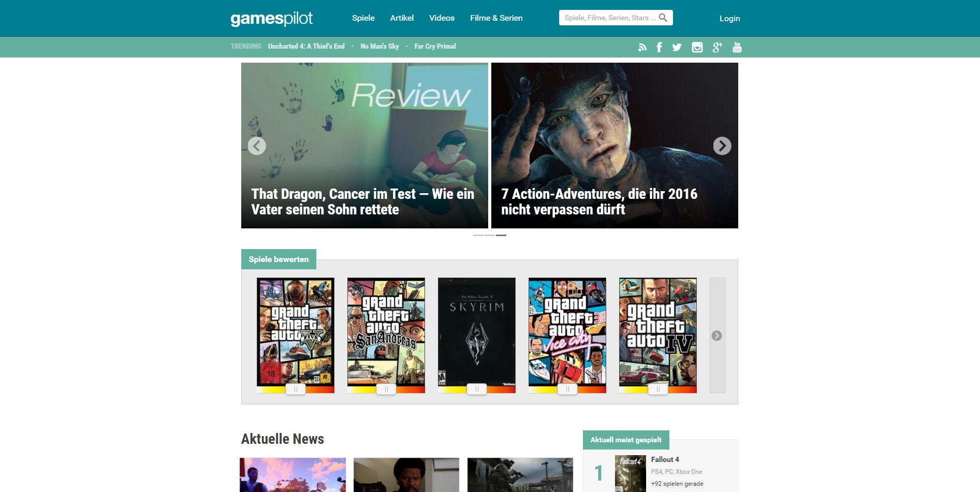The height and width of the screenshot is (492, 980).
Task: Open the Instagram icon
Action: [697, 47]
